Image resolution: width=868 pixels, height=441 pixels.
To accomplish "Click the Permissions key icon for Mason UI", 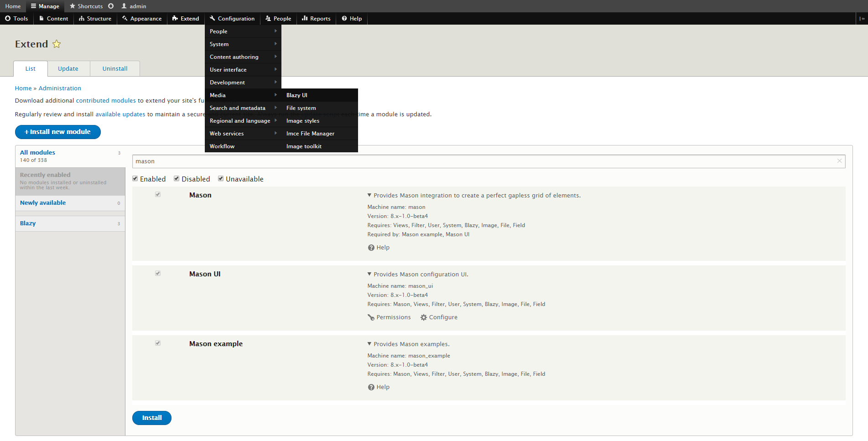I will (371, 317).
